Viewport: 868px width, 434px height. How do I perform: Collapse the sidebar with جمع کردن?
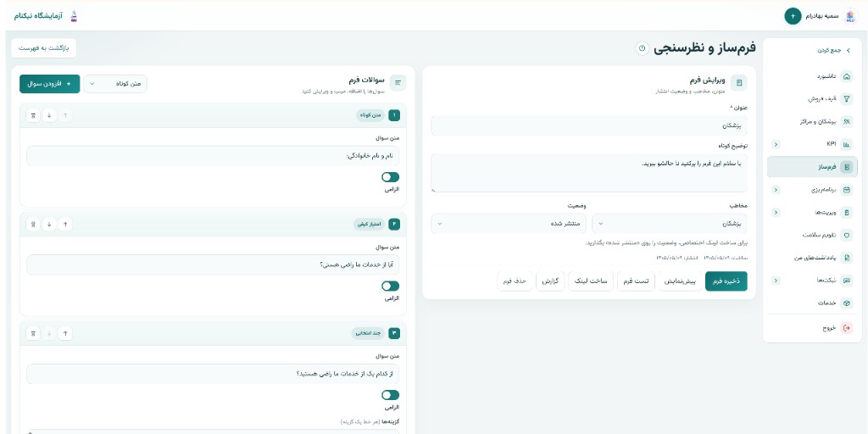834,50
